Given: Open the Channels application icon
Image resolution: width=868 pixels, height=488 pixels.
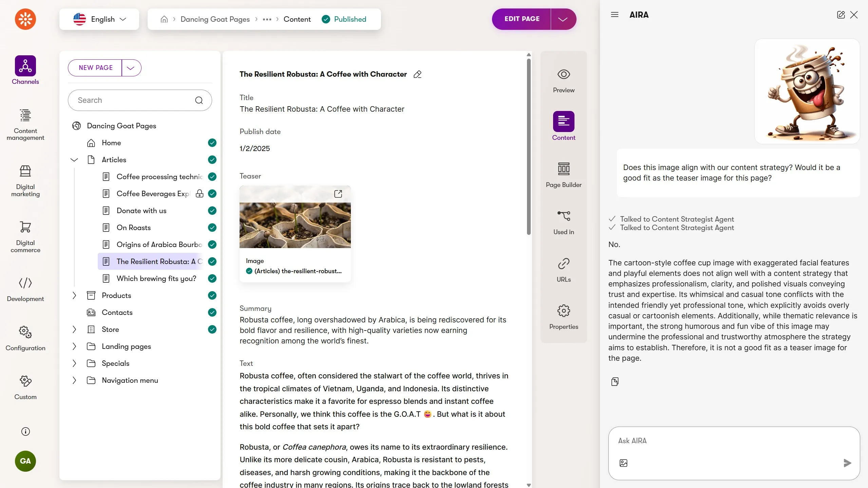Looking at the screenshot, I should pyautogui.click(x=25, y=66).
